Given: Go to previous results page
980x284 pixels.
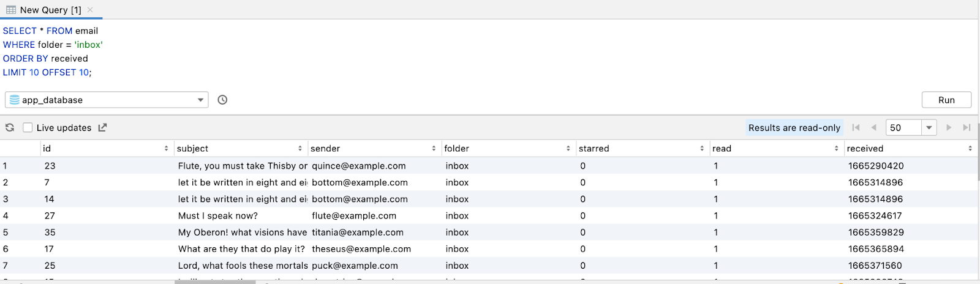Looking at the screenshot, I should pyautogui.click(x=873, y=127).
